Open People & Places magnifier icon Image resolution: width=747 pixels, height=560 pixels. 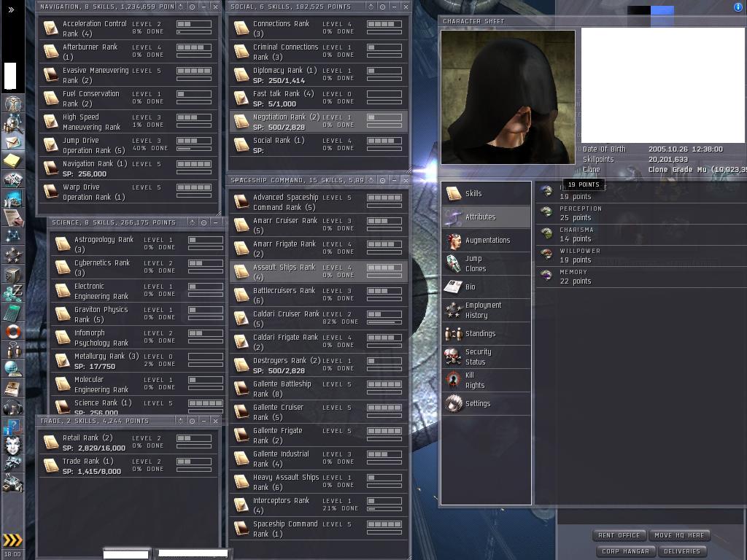pyautogui.click(x=13, y=123)
